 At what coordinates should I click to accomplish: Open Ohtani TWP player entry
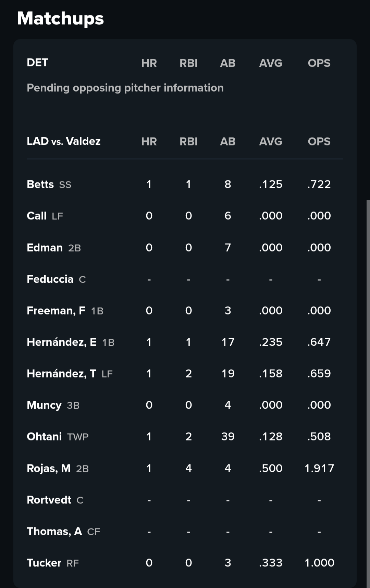pos(185,436)
